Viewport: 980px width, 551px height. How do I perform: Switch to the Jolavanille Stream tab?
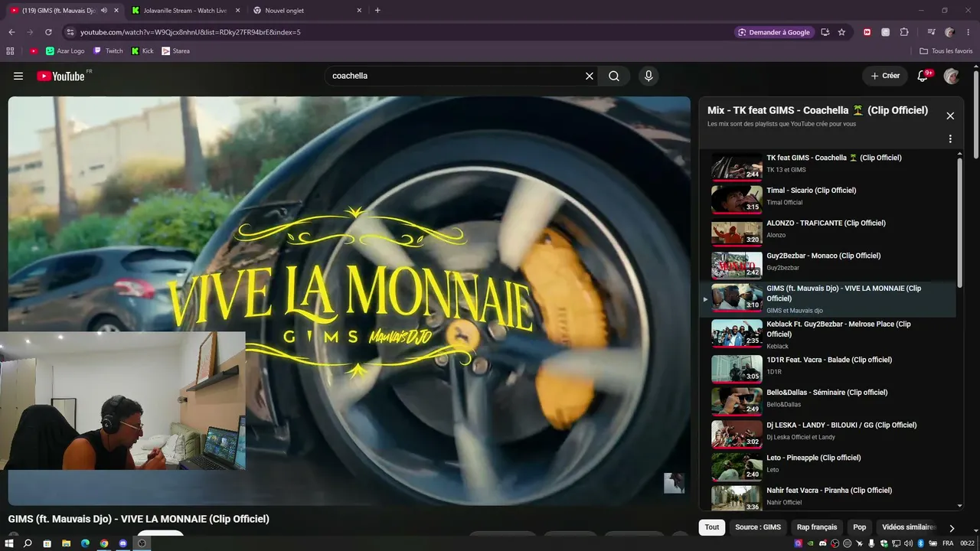185,11
